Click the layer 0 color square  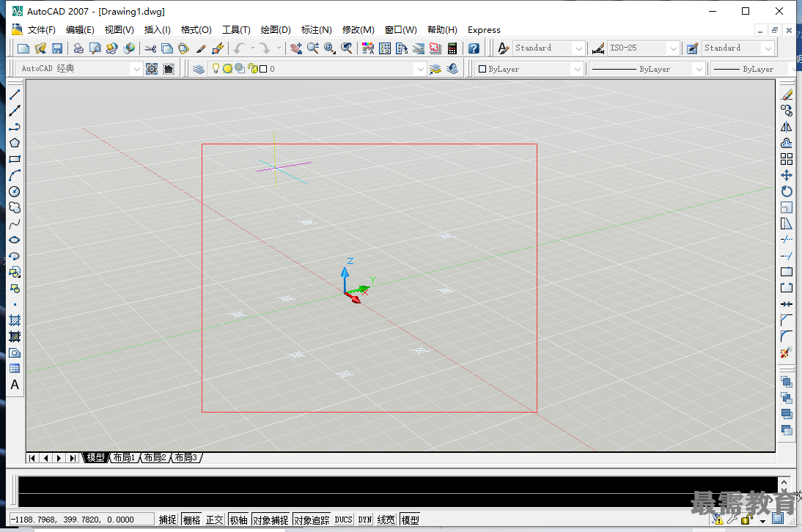(x=263, y=69)
